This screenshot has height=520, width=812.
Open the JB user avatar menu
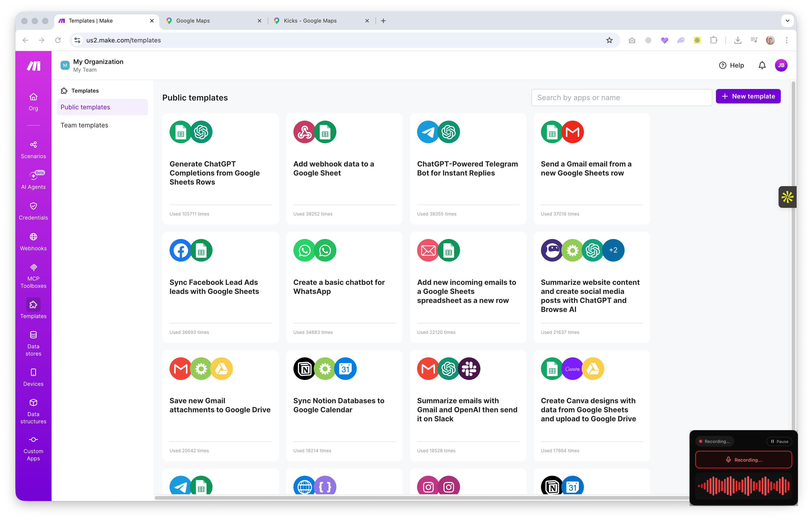pyautogui.click(x=781, y=65)
